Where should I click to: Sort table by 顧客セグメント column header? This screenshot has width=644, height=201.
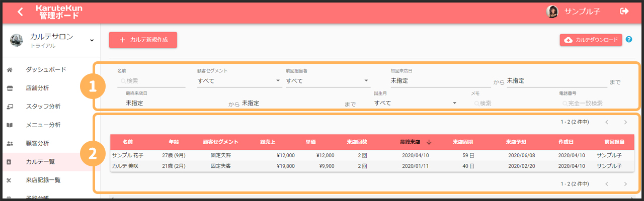click(x=220, y=142)
